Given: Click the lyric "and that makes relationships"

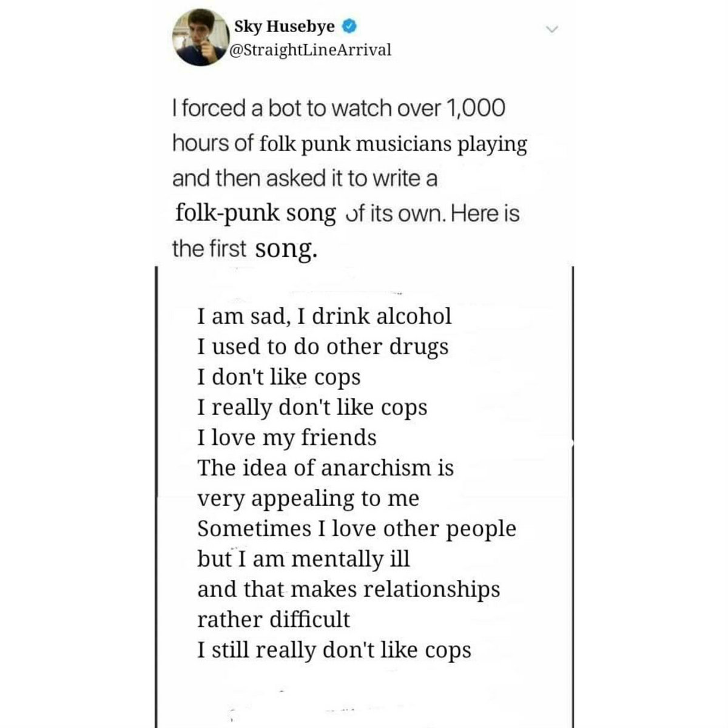Looking at the screenshot, I should click(x=348, y=589).
